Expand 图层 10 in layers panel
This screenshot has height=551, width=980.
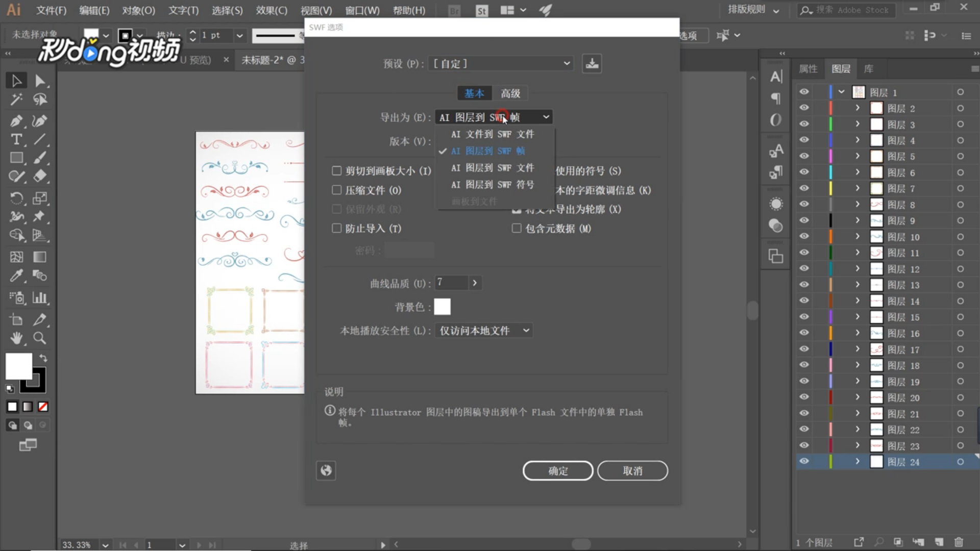tap(857, 237)
